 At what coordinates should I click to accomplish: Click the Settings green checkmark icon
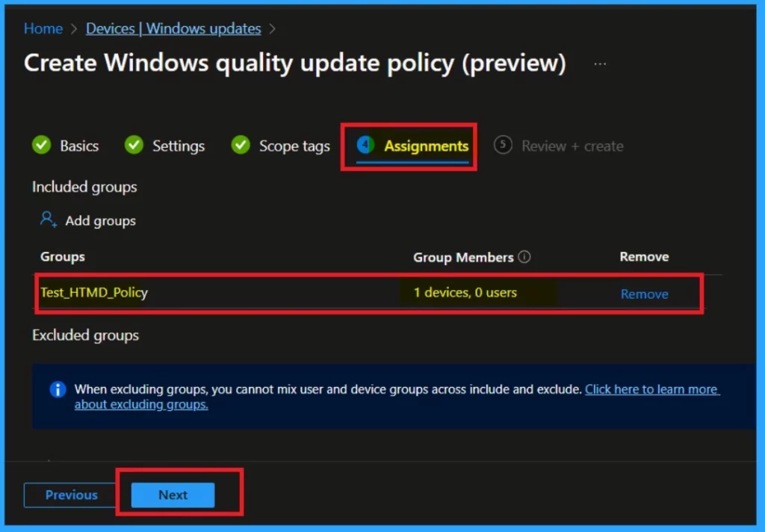point(134,145)
